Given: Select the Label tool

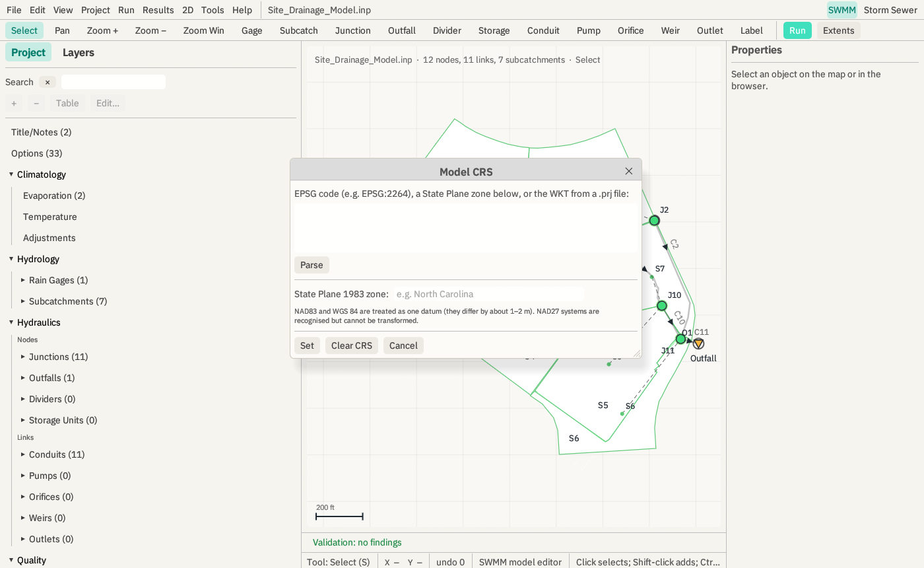Looking at the screenshot, I should [x=752, y=30].
